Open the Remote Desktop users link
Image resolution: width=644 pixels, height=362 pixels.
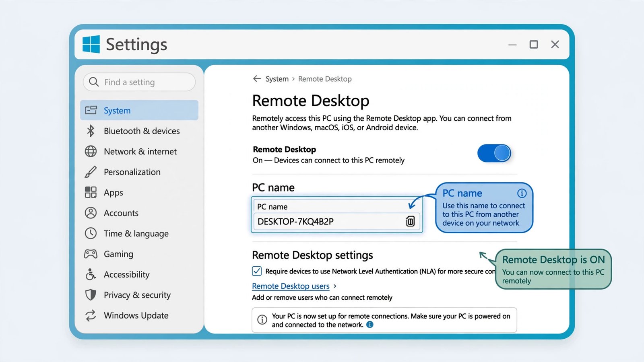coord(291,286)
